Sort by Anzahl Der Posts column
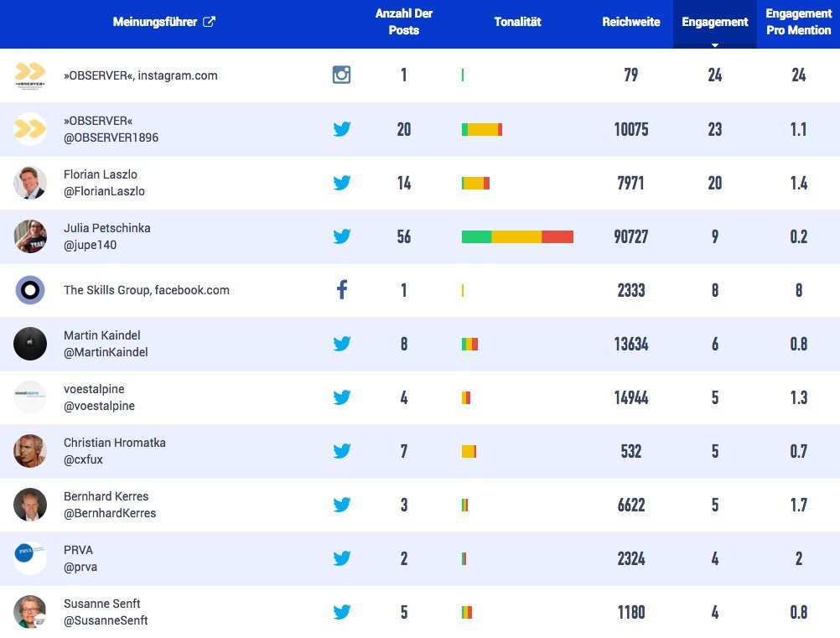The width and height of the screenshot is (840, 638). 404,22
